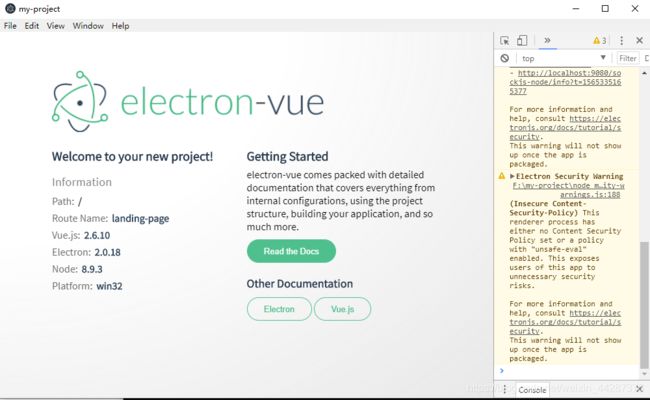Click the warnings count badge showing 3
Image resolution: width=650 pixels, height=400 pixels.
(599, 41)
